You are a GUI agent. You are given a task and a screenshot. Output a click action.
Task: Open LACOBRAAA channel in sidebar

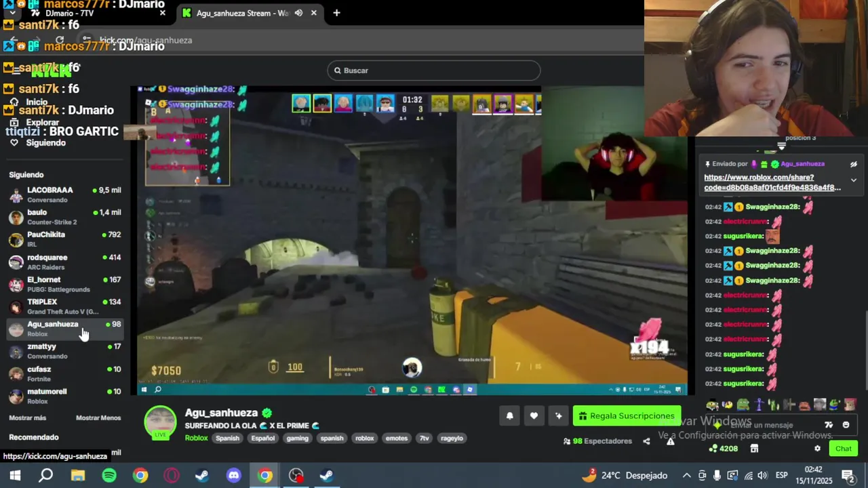[65, 195]
